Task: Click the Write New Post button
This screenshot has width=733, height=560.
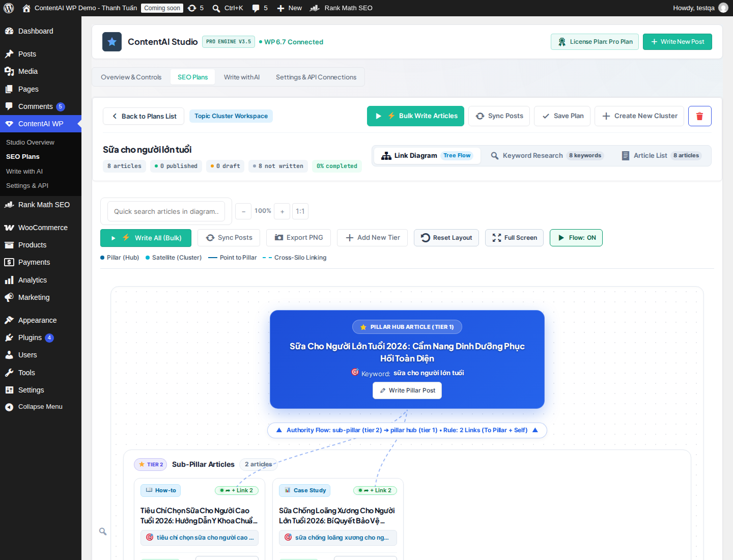Action: (678, 42)
